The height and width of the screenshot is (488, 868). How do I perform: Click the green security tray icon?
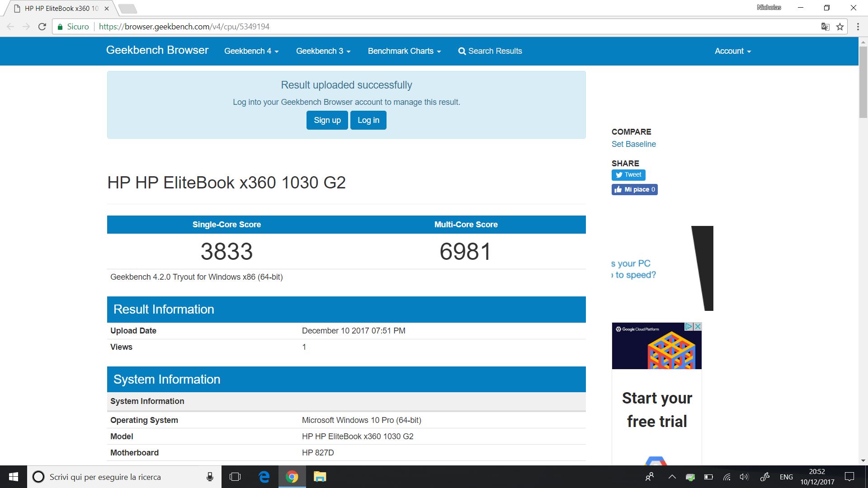690,477
